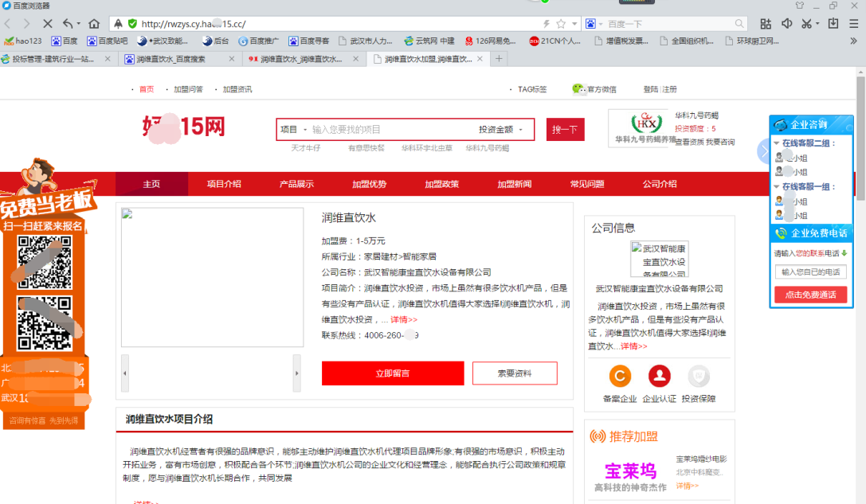Open the browser hamburger menu
Screen dimensions: 866x504
click(x=854, y=24)
